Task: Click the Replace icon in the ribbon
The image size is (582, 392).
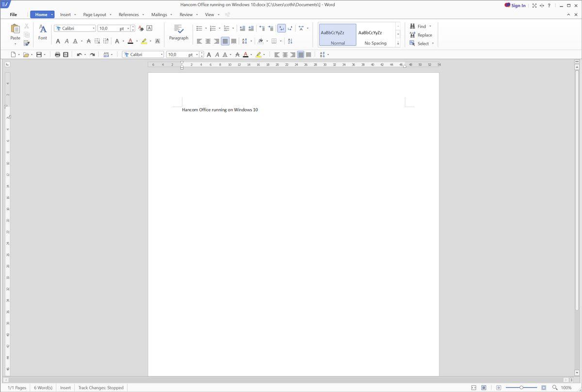Action: coord(413,35)
